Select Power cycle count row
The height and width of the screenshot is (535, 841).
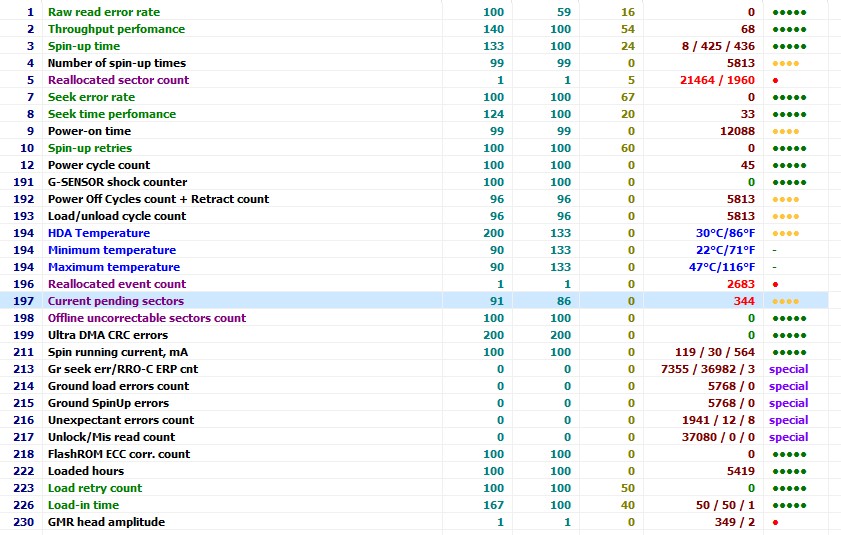click(x=414, y=165)
